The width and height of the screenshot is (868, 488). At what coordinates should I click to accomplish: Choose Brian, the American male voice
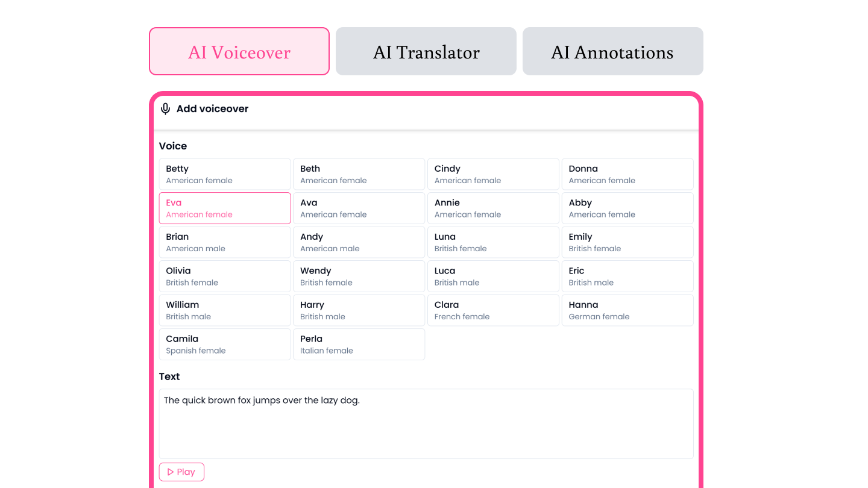click(x=225, y=242)
